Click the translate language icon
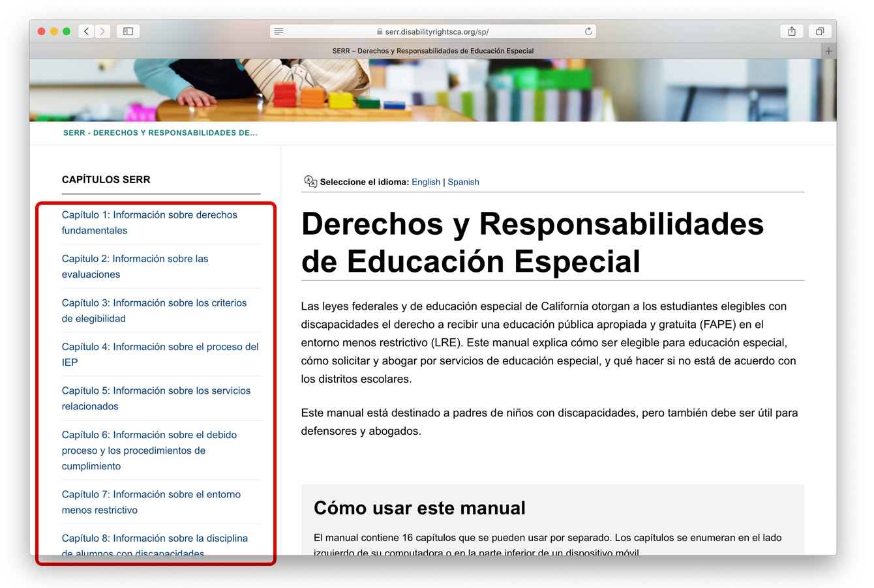The width and height of the screenshot is (874, 588). 310,182
